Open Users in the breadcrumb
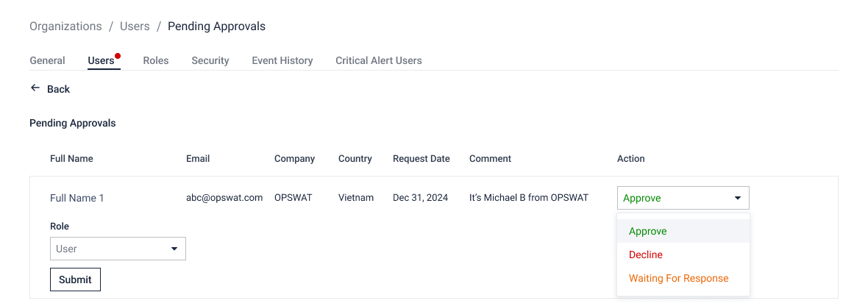The width and height of the screenshot is (868, 306). 135,26
